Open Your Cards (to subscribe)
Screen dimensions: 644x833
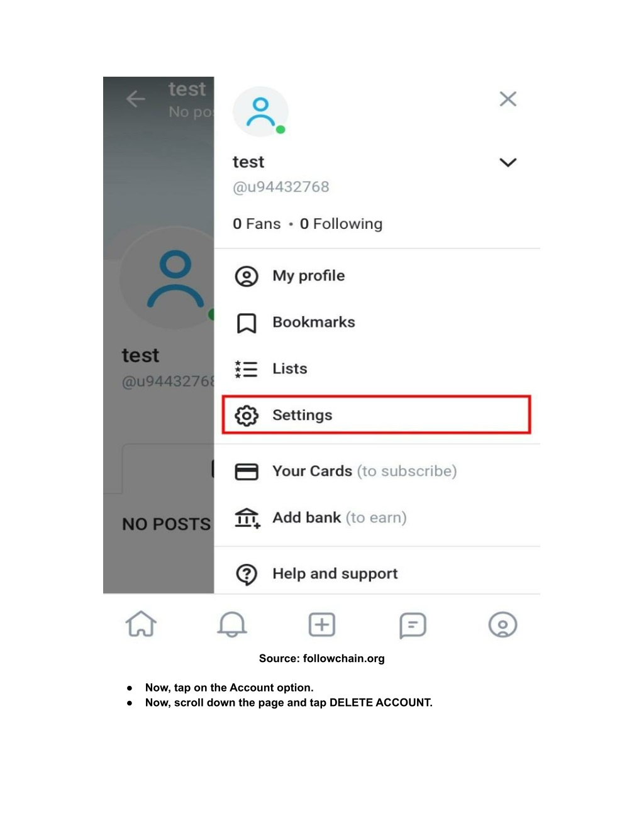tap(376, 472)
